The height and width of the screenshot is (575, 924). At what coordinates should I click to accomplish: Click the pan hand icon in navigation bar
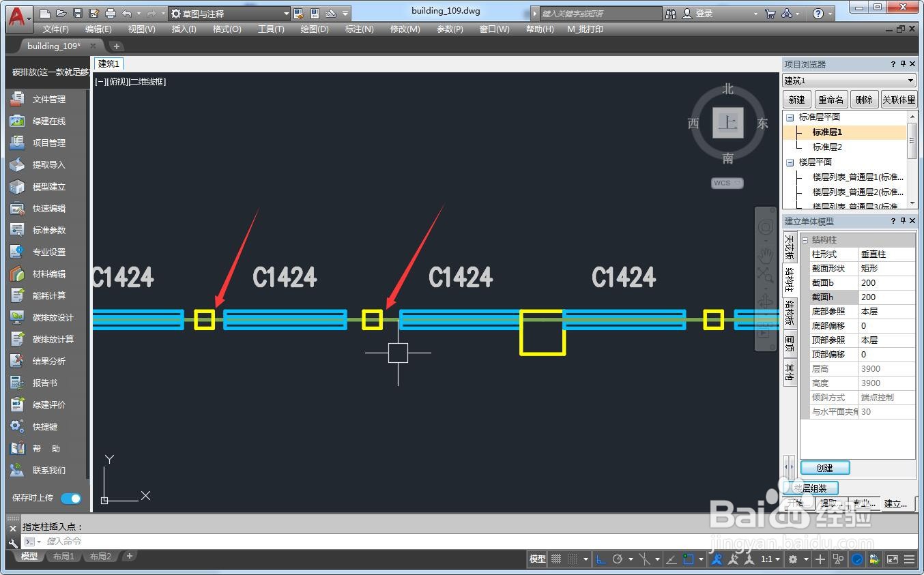(x=766, y=256)
